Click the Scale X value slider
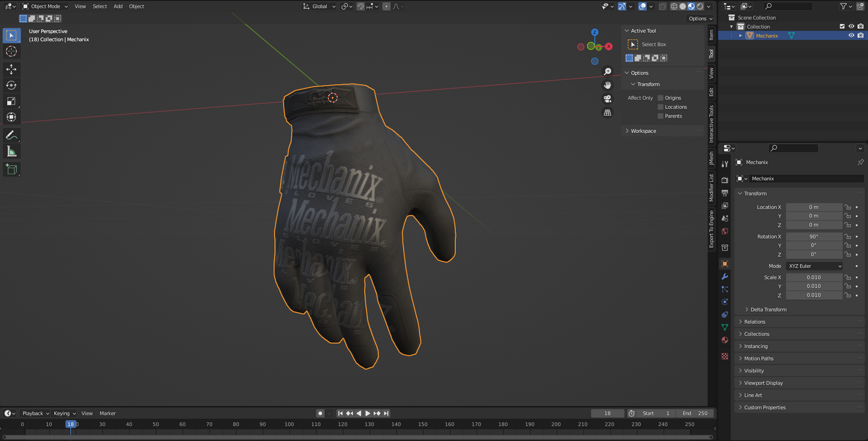The width and height of the screenshot is (868, 441). tap(813, 278)
